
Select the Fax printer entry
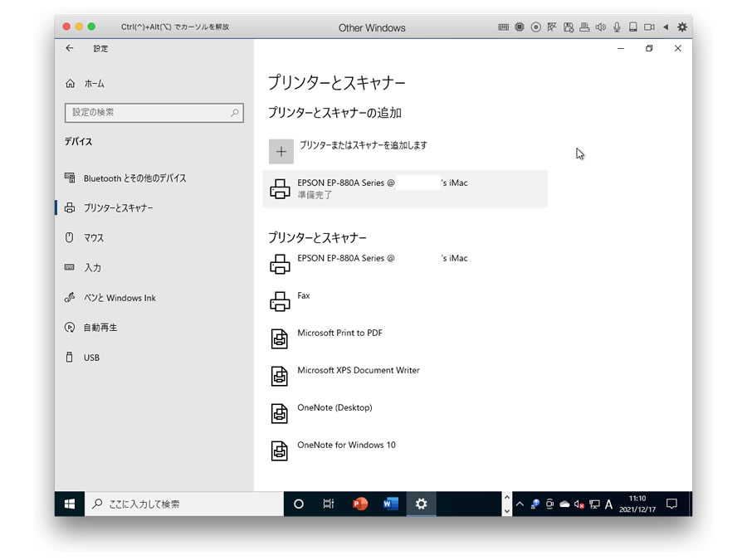405,301
